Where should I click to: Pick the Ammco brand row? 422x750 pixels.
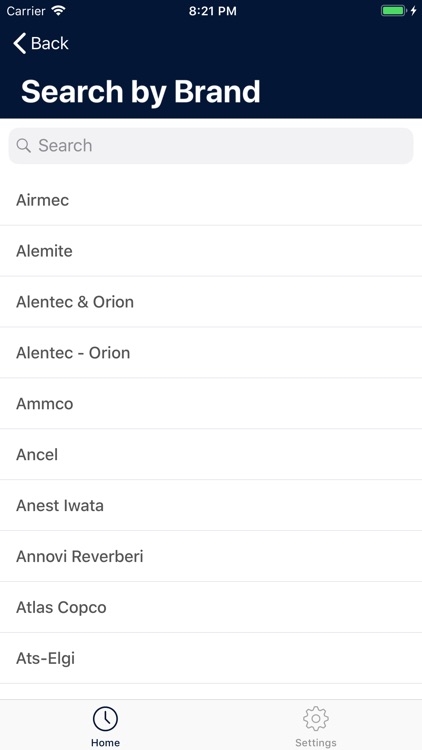pyautogui.click(x=211, y=404)
